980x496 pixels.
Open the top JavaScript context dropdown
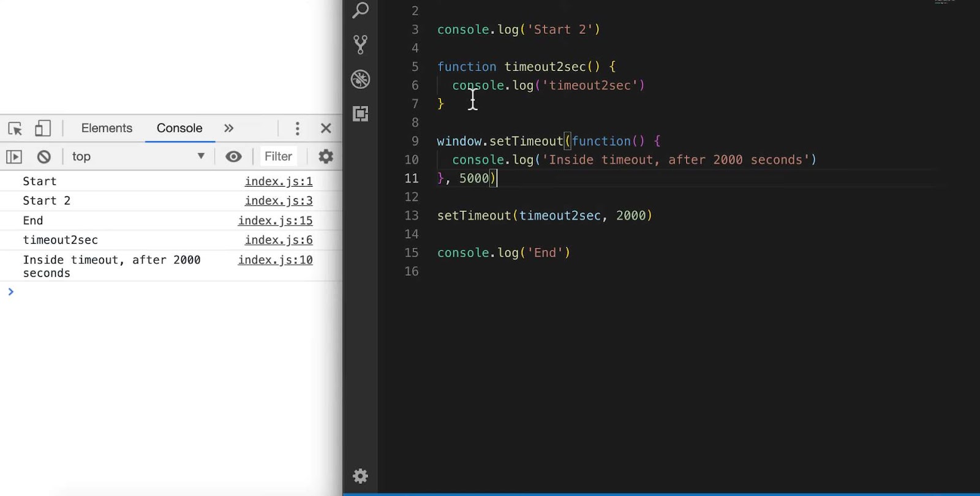point(138,157)
